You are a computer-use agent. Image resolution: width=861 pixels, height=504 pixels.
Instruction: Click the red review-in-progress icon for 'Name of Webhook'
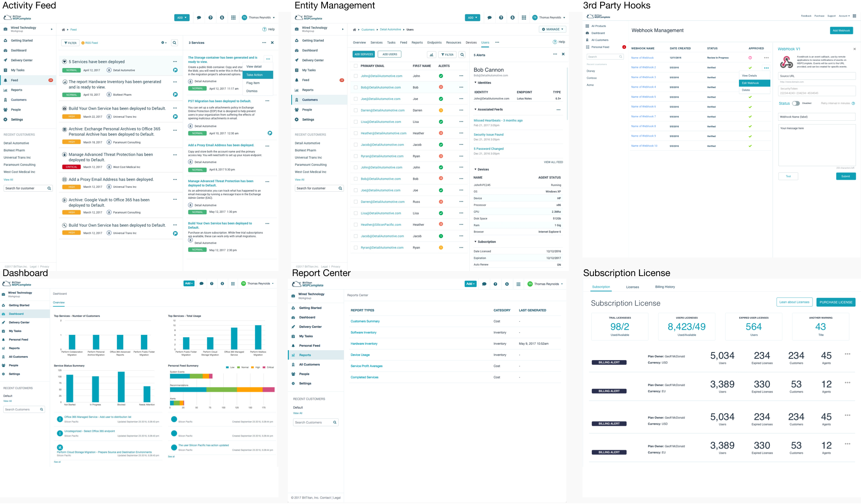point(750,58)
